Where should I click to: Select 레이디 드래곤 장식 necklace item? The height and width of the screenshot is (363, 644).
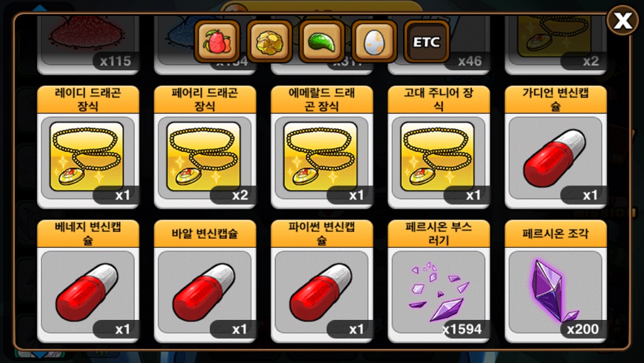pos(88,147)
